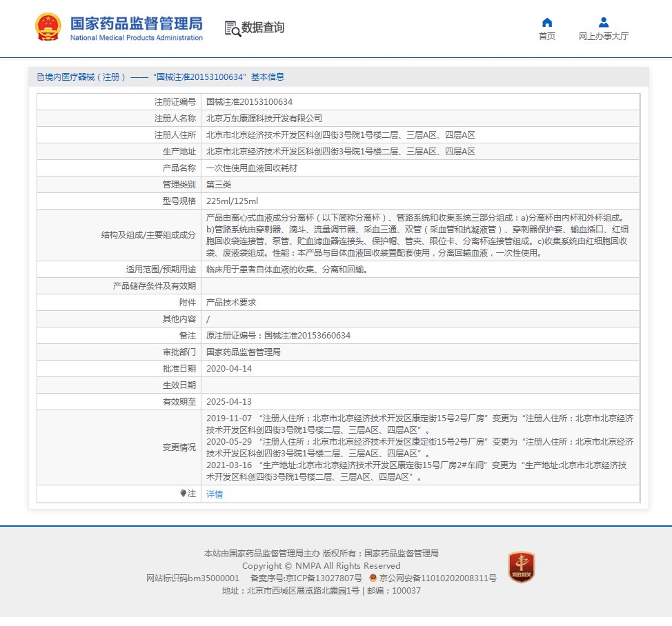The image size is (672, 626).
Task: Select the 225ml/125ml specification value
Action: [232, 201]
